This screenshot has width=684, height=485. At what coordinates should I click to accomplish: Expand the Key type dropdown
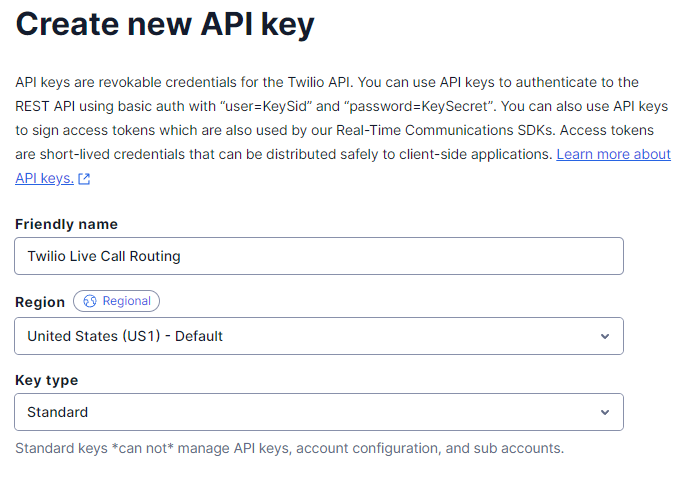(319, 412)
